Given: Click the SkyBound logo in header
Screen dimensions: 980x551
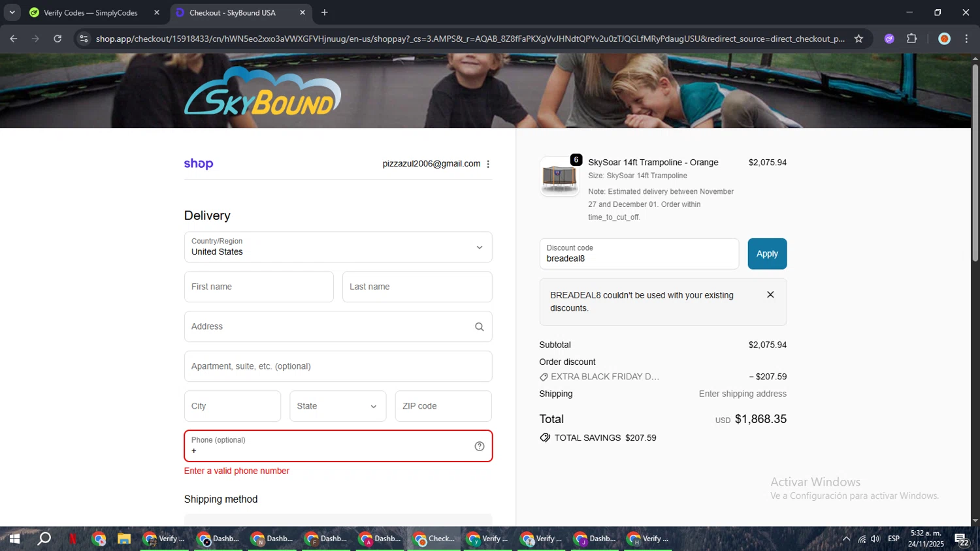Looking at the screenshot, I should pos(263,91).
